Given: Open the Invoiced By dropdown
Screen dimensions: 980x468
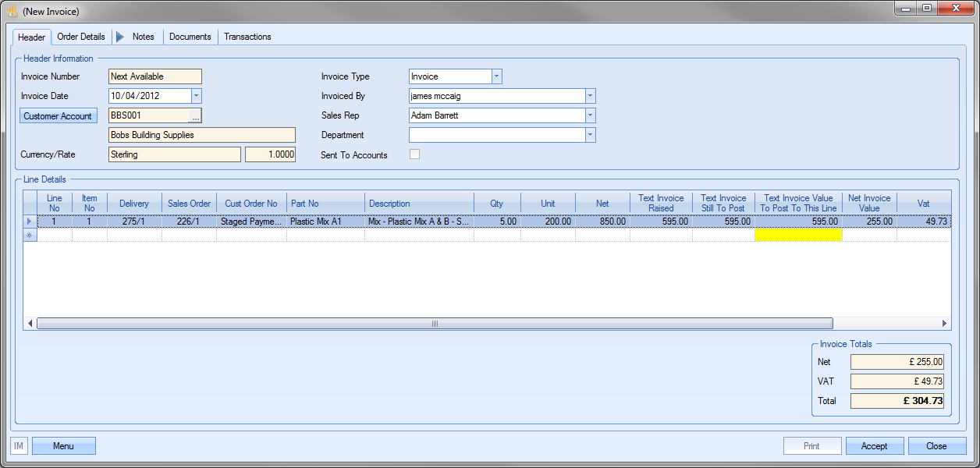Looking at the screenshot, I should [x=590, y=96].
